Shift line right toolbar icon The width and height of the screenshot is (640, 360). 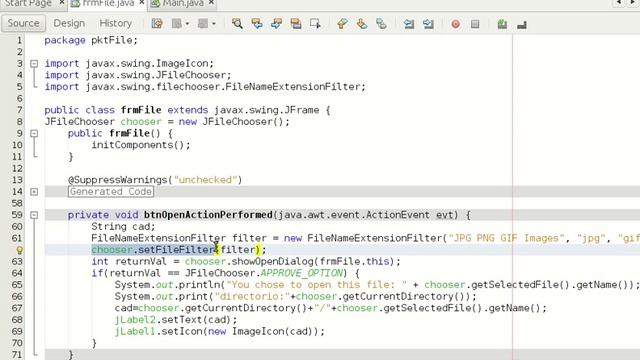pos(428,24)
